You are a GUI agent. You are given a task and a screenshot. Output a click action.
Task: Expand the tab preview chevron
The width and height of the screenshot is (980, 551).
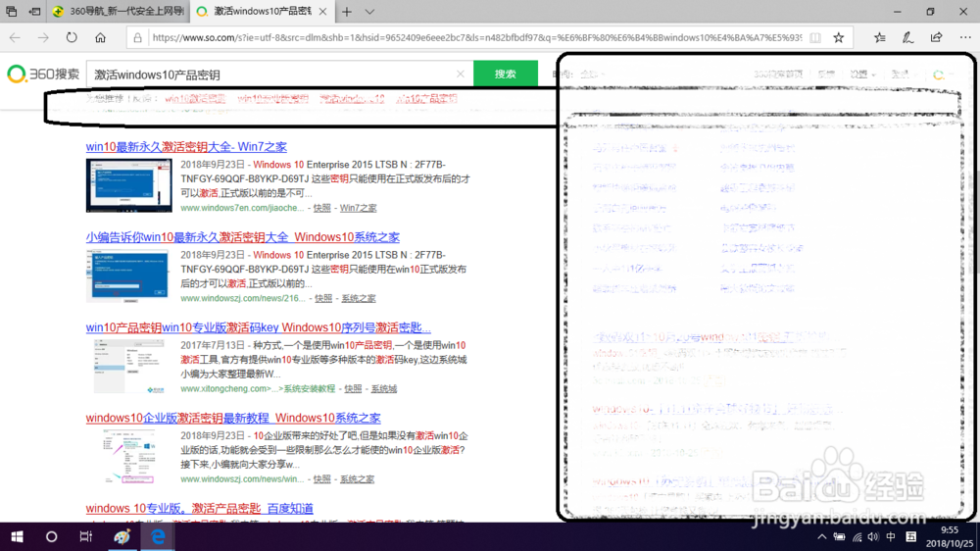click(x=370, y=11)
